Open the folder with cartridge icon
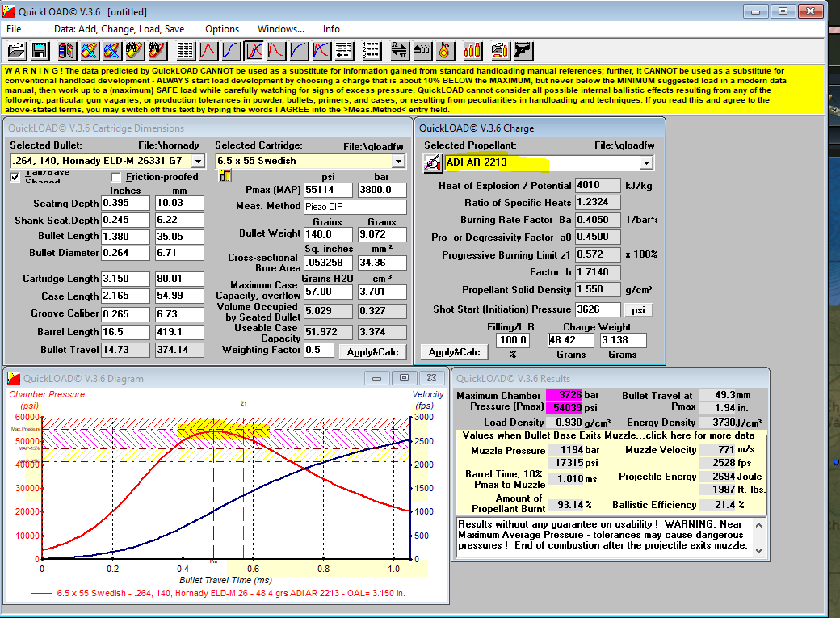This screenshot has height=618, width=840. tap(500, 51)
